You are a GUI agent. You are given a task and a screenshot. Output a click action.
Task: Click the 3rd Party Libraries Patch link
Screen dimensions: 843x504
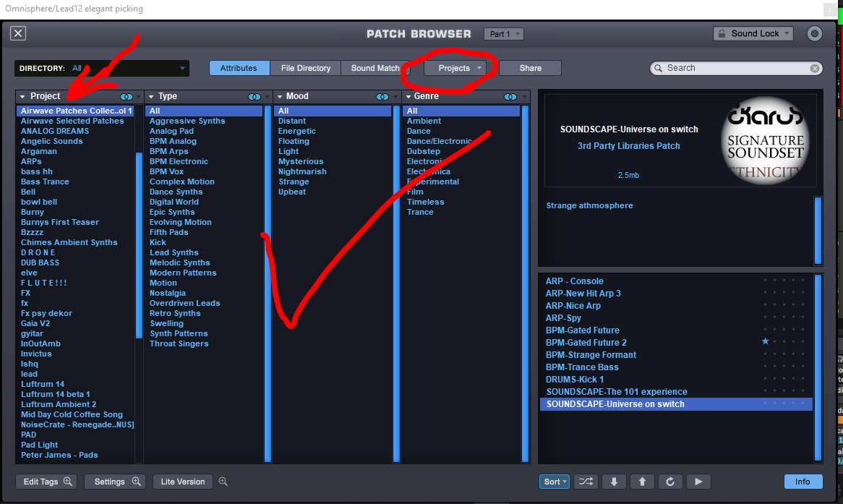pos(628,146)
